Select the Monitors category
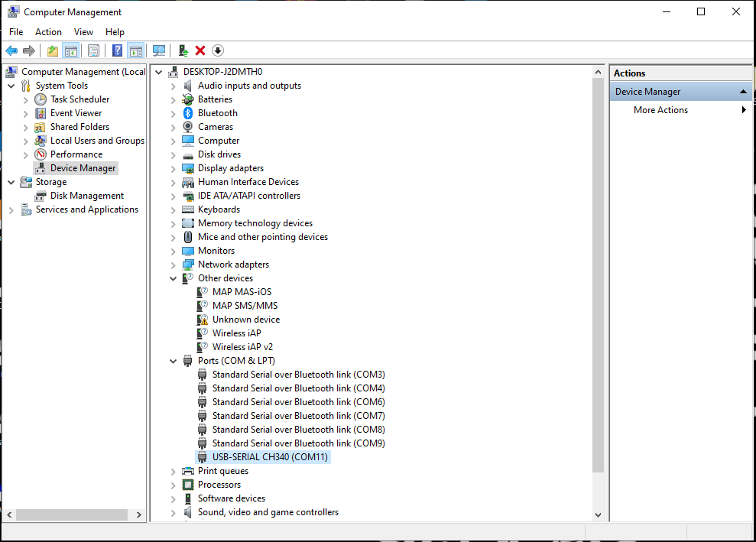 (216, 251)
